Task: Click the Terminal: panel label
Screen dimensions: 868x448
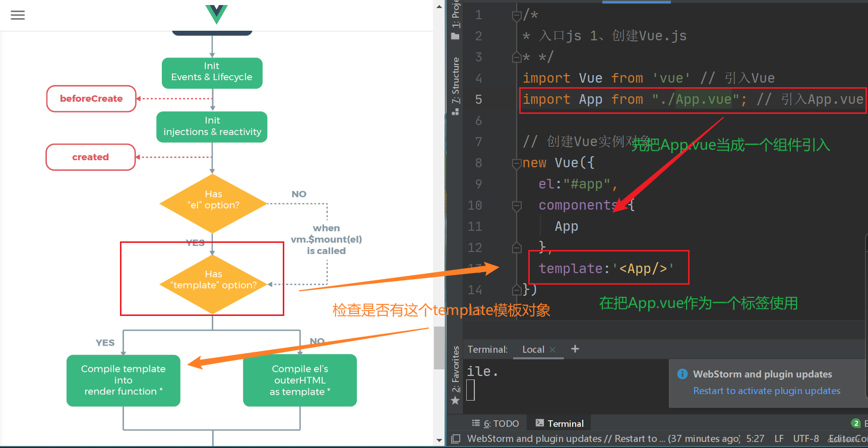Action: (487, 349)
